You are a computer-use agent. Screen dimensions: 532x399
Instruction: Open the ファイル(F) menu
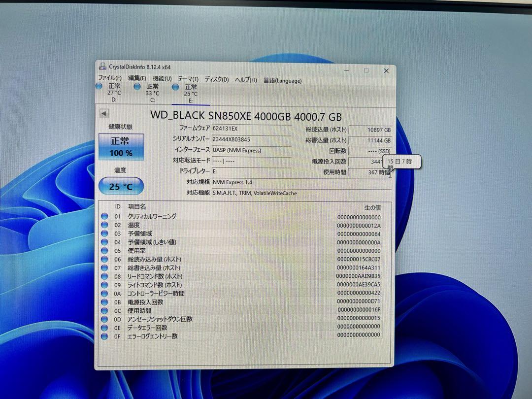click(109, 78)
